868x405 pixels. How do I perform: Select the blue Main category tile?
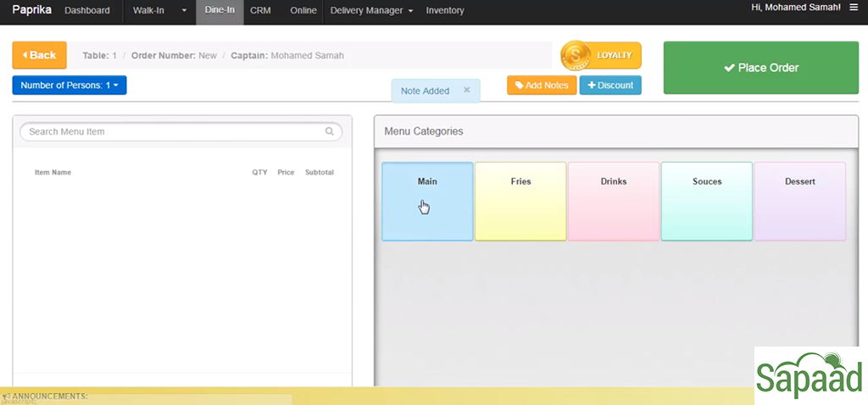(x=427, y=202)
